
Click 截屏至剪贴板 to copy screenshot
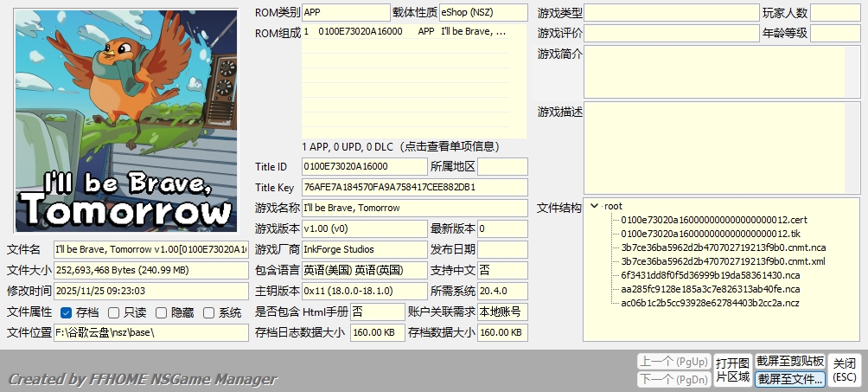pos(790,362)
